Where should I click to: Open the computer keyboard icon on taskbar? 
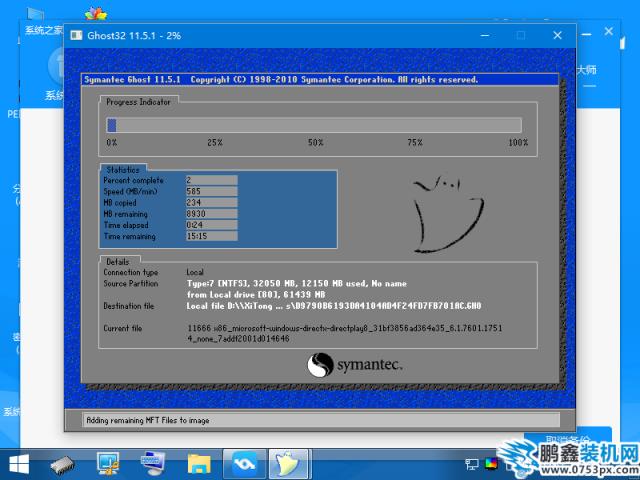point(153,464)
